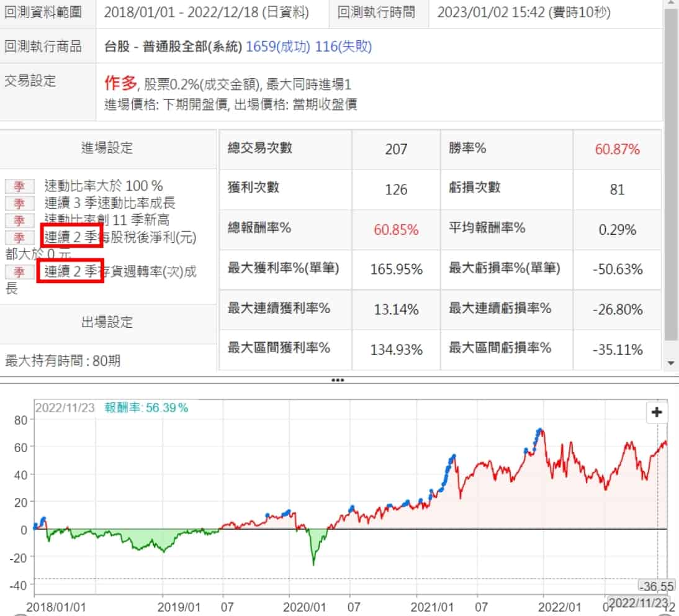
Task: Click the 季 badge beside 存貨週轉率 condition
Action: click(19, 272)
